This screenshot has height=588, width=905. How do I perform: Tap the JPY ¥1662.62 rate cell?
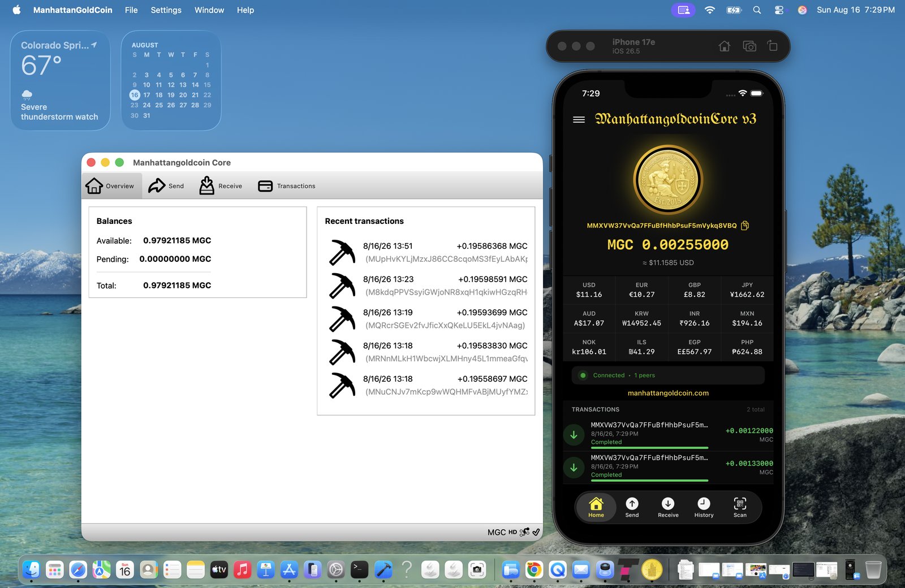tap(747, 290)
